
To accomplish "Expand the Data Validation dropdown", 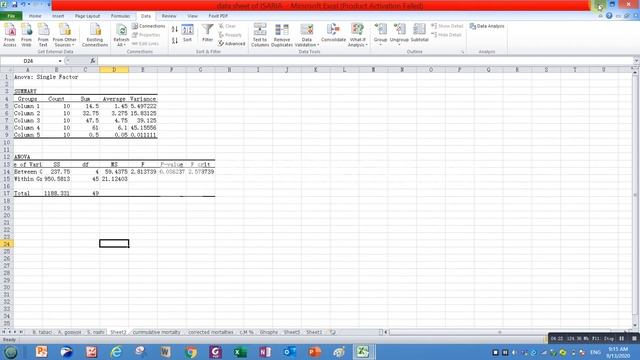I will click(307, 42).
